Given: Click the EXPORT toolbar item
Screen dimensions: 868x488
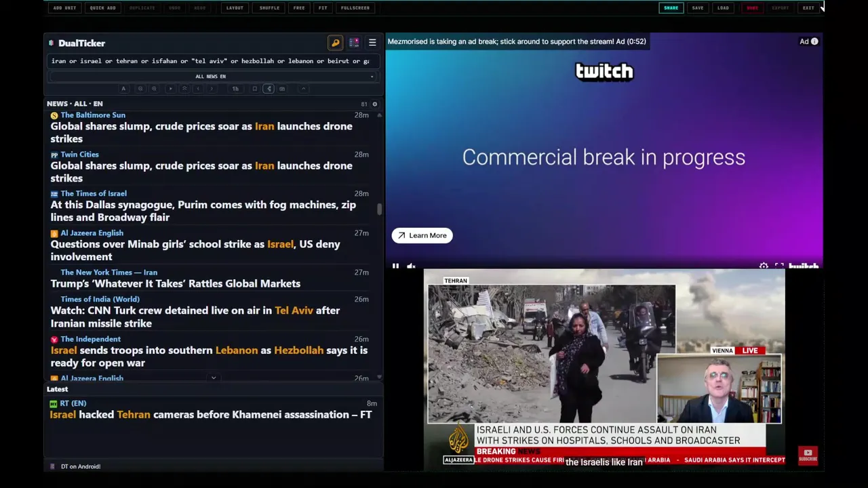Looking at the screenshot, I should coord(781,8).
